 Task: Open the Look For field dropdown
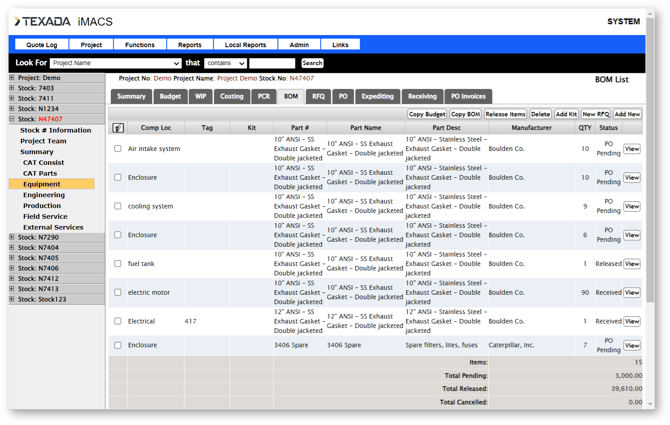(115, 63)
